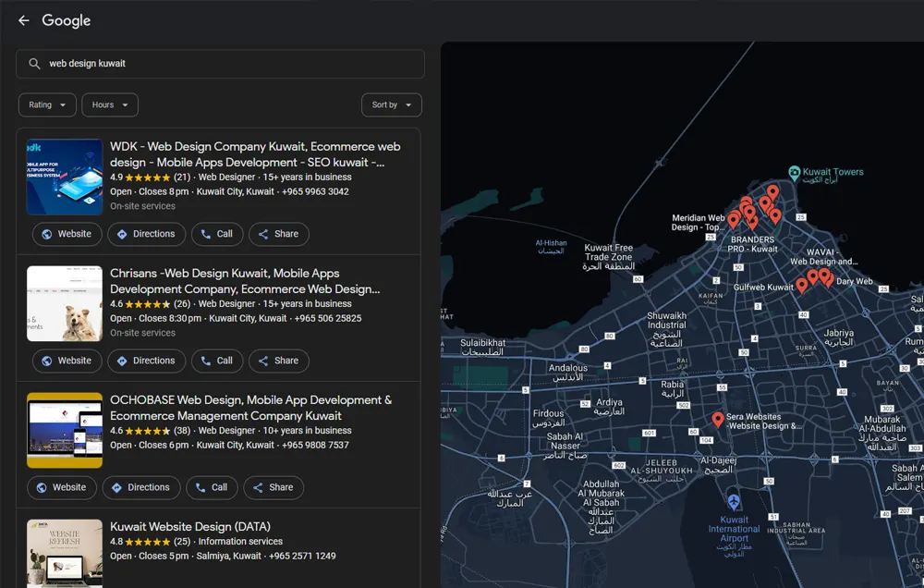The image size is (924, 588).
Task: Click the Jabriya map label
Action: (839, 337)
